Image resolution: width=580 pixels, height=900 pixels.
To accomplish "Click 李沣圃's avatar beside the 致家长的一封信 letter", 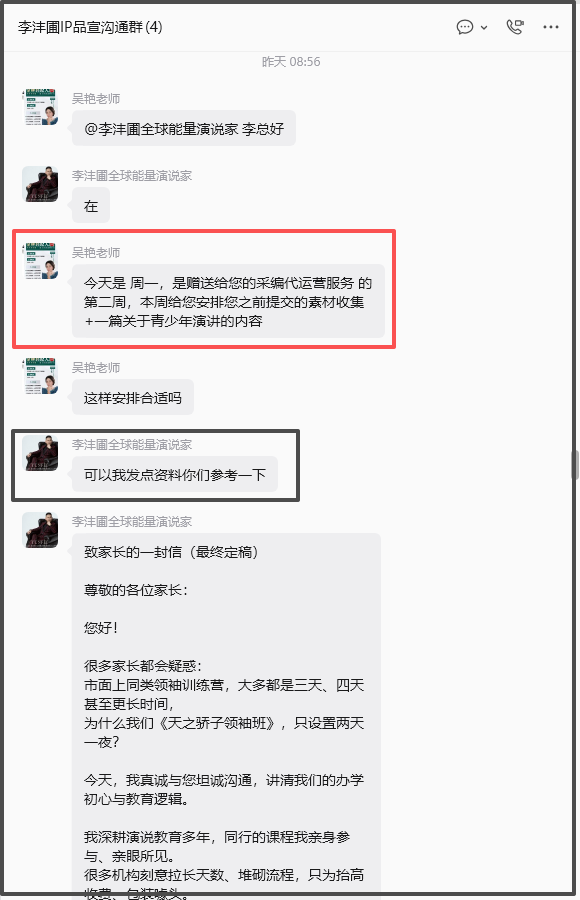I will coord(40,530).
